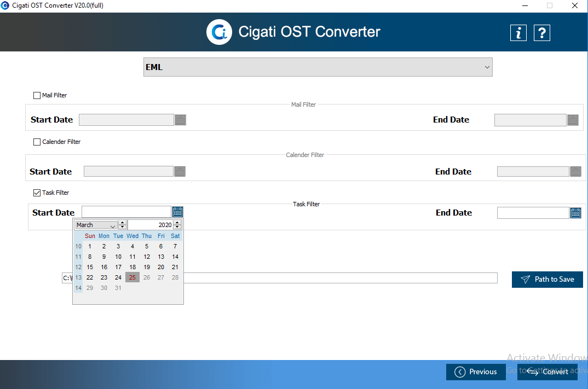The height and width of the screenshot is (389, 588).
Task: Open Calender Filter End Date calendar icon
Action: point(575,171)
